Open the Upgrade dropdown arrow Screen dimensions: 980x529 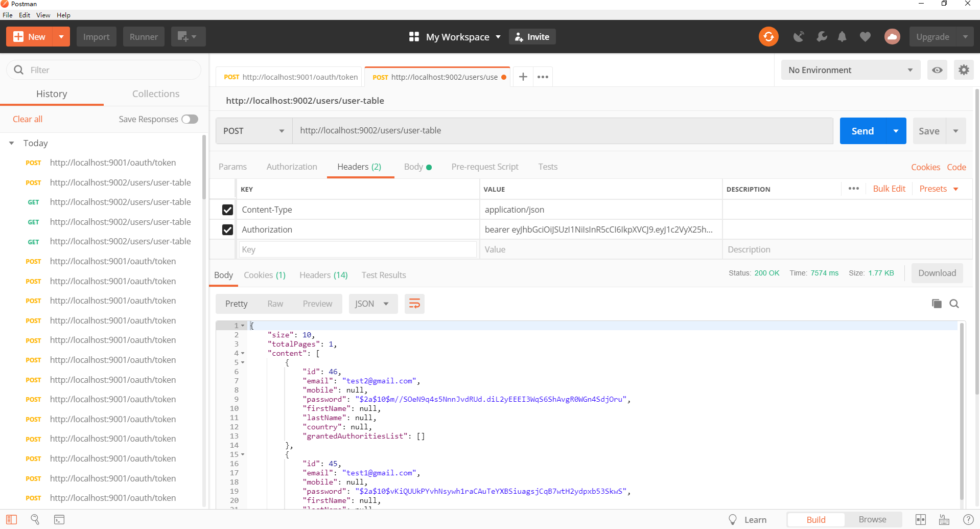[965, 37]
